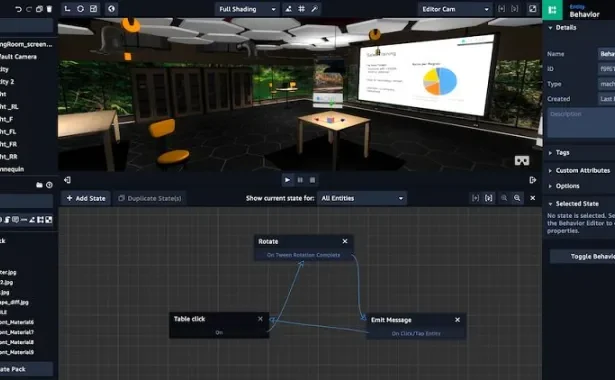Click the Create Pack button

26,369
